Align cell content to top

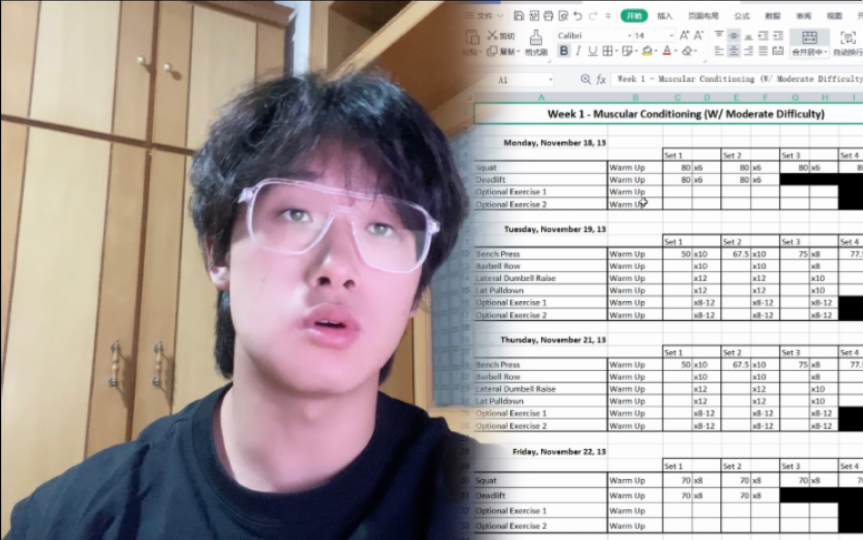point(719,35)
